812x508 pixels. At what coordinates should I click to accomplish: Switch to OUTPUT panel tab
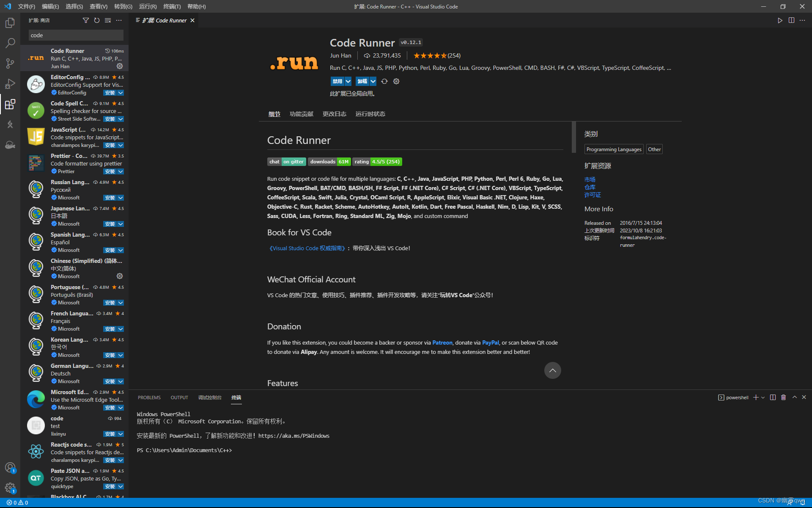point(179,398)
